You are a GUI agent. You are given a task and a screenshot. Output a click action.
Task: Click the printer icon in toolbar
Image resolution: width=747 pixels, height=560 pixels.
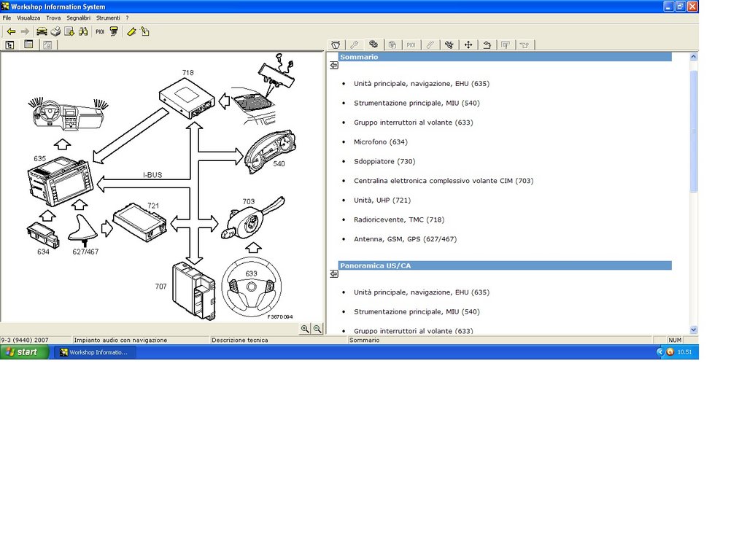(55, 31)
